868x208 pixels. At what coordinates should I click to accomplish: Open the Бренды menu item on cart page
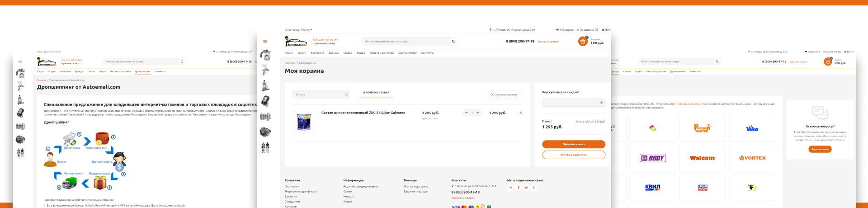(x=334, y=53)
